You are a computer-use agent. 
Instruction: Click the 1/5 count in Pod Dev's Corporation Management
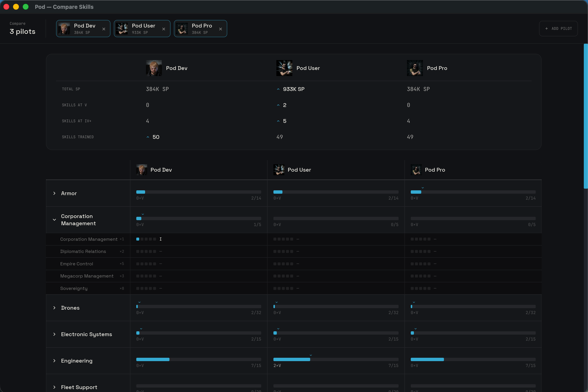[x=257, y=225]
